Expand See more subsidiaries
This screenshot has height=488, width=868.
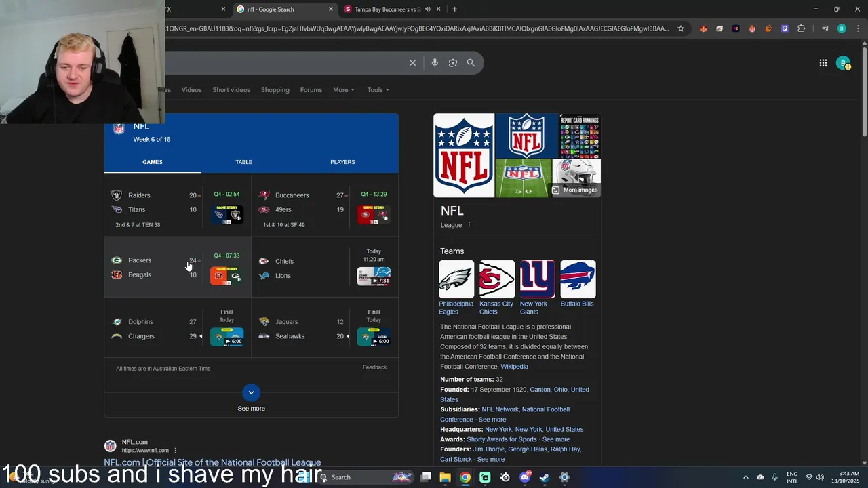coord(492,420)
